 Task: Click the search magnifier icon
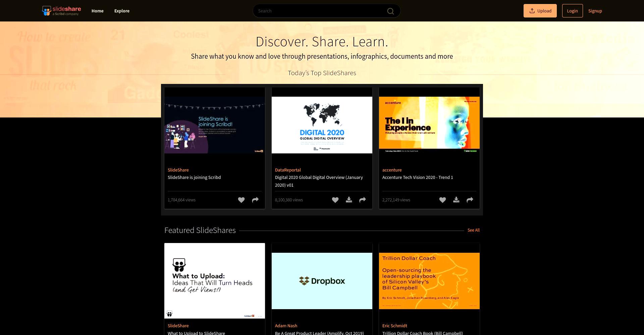tap(390, 11)
